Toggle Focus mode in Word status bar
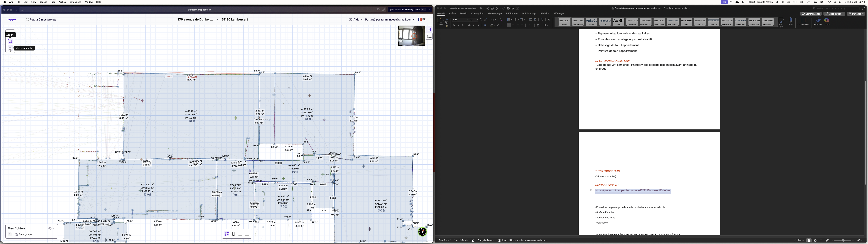 click(799, 240)
